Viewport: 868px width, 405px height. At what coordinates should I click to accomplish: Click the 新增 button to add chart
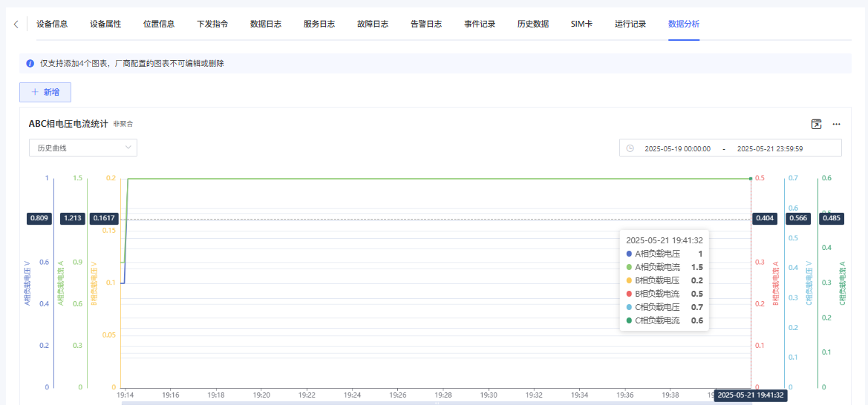click(45, 93)
